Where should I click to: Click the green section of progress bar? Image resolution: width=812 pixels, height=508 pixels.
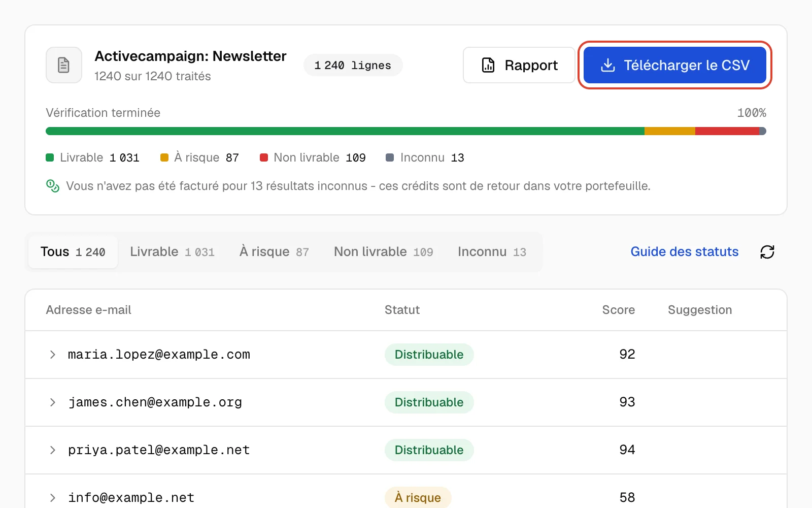pyautogui.click(x=345, y=131)
